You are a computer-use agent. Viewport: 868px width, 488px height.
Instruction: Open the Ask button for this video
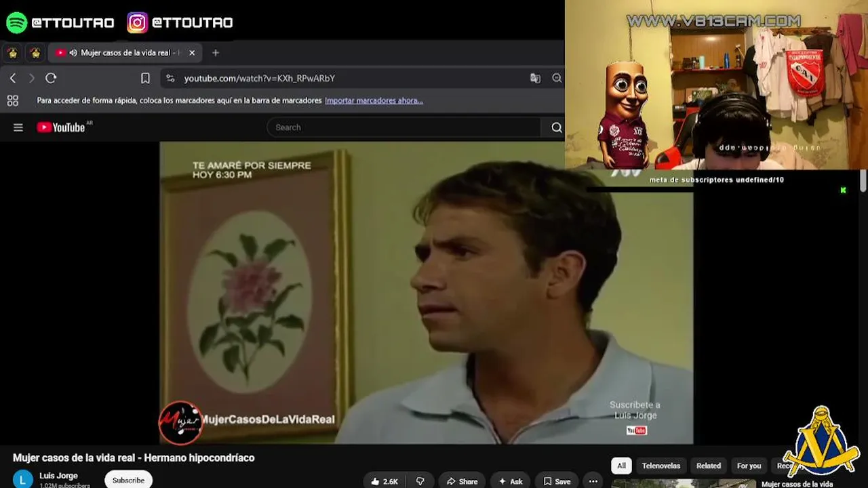(x=511, y=481)
